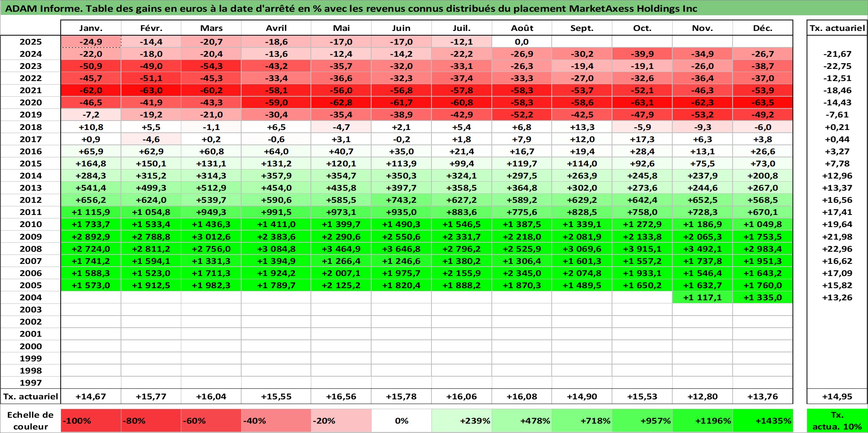Screen dimensions: 868x433
Task: Click the Echelle de couleur label
Action: point(31,421)
